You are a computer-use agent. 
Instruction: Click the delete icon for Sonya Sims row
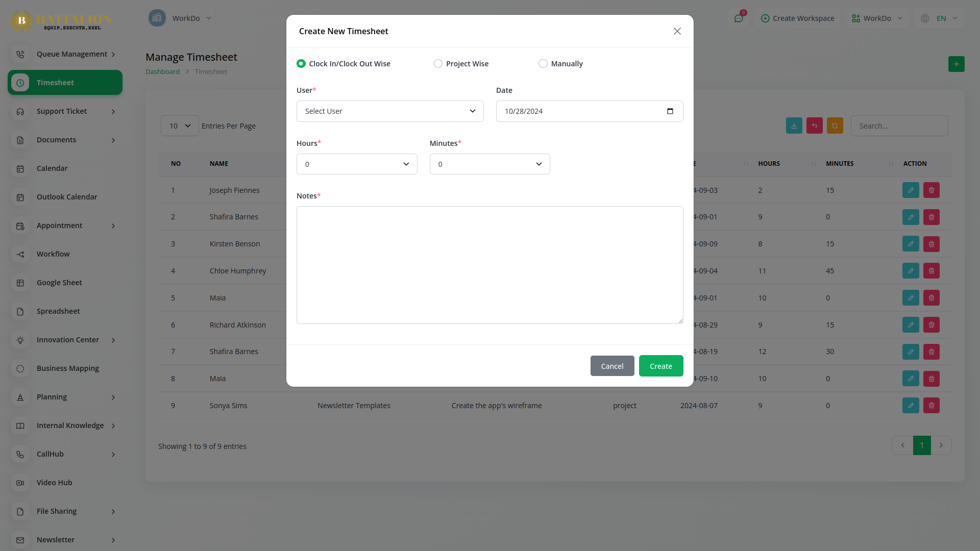click(931, 406)
